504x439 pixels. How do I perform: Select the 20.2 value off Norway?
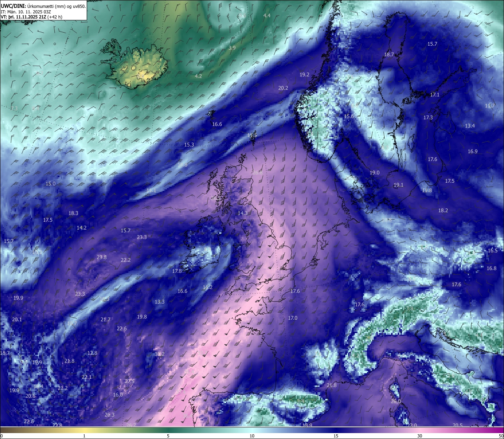click(x=283, y=88)
